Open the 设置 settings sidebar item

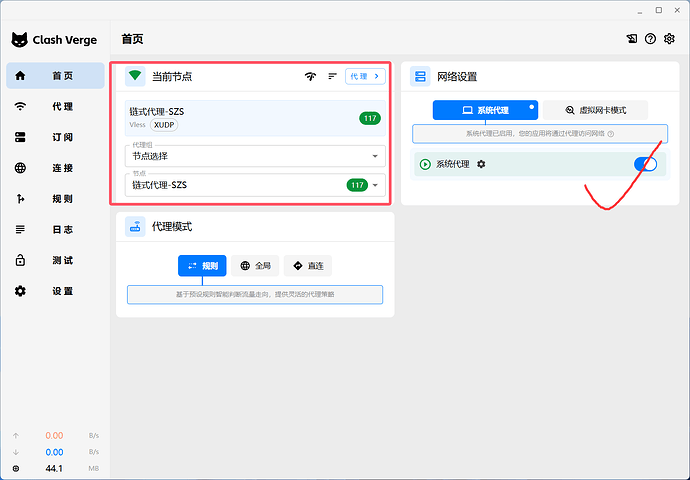click(55, 291)
